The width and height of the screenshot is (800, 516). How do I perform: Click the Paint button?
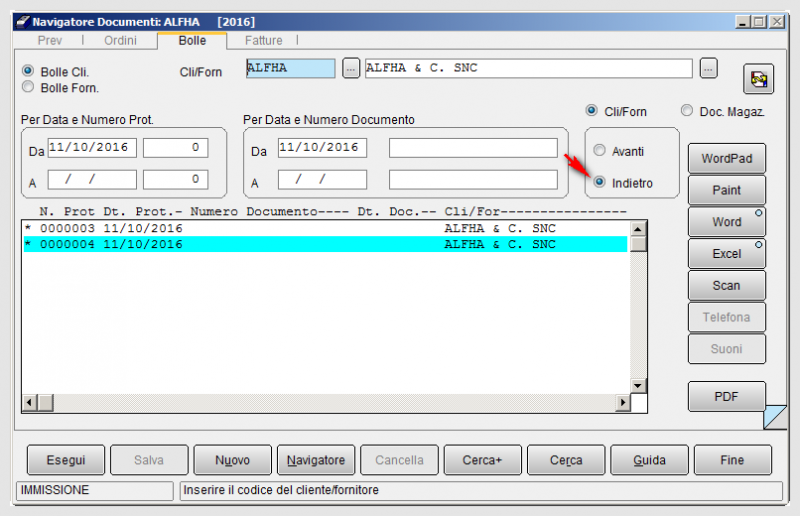(727, 190)
